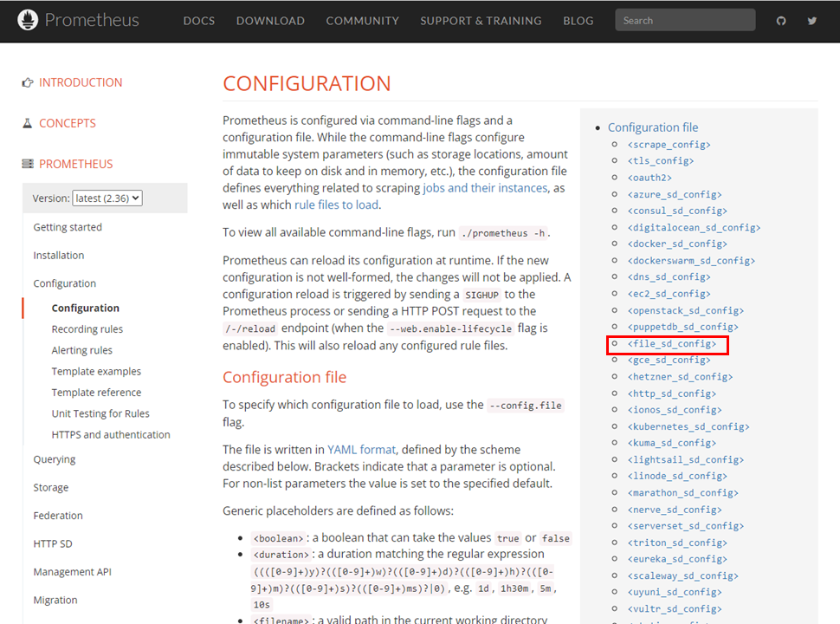
Task: Open HTTP SD in sidebar
Action: pos(53,543)
